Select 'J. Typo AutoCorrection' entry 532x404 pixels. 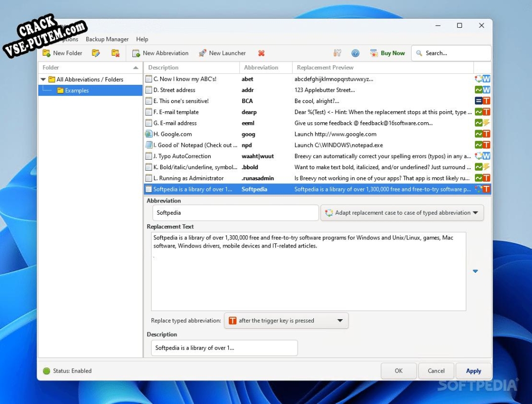tap(318, 156)
